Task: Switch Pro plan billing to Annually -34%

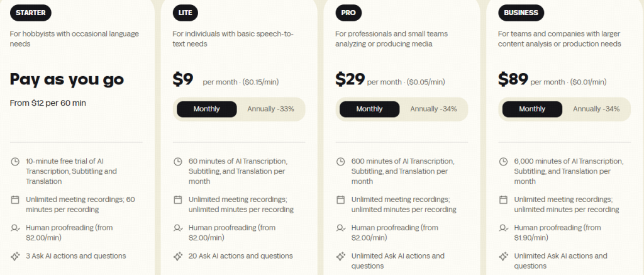Action: point(433,109)
